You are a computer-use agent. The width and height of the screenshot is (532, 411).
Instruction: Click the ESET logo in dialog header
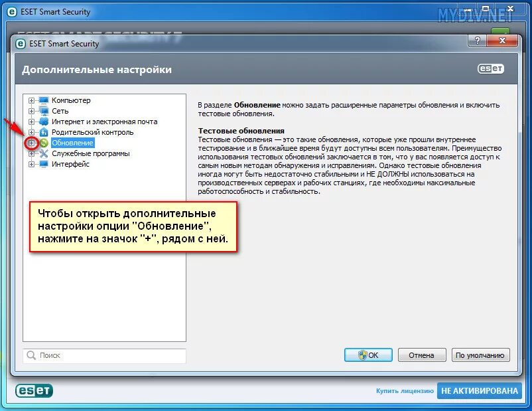click(x=491, y=68)
